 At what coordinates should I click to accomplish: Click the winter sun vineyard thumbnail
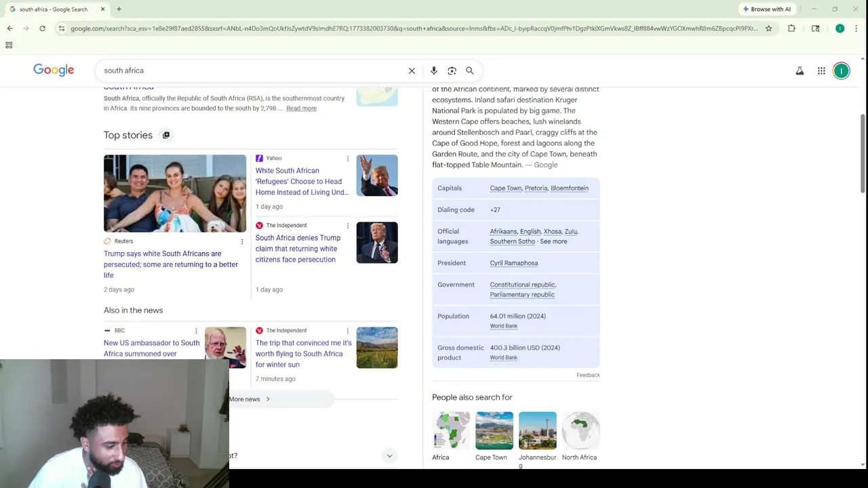377,348
